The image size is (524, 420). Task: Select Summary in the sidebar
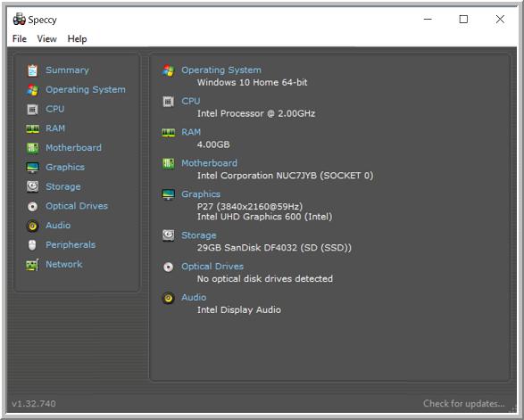(x=68, y=70)
